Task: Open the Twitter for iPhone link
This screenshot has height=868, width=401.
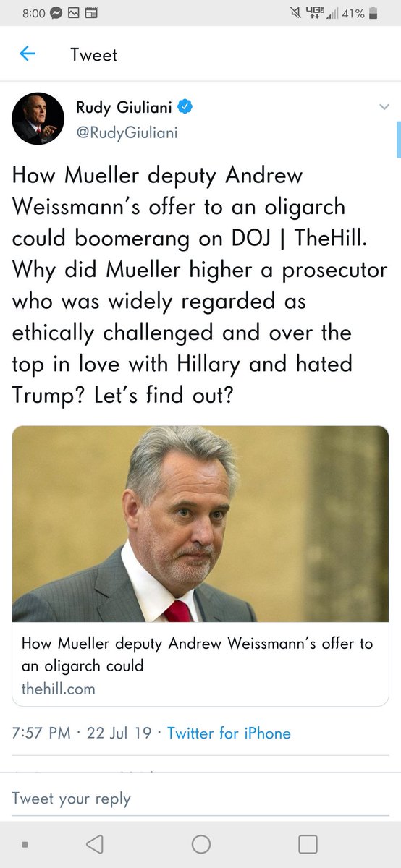Action: 229,733
